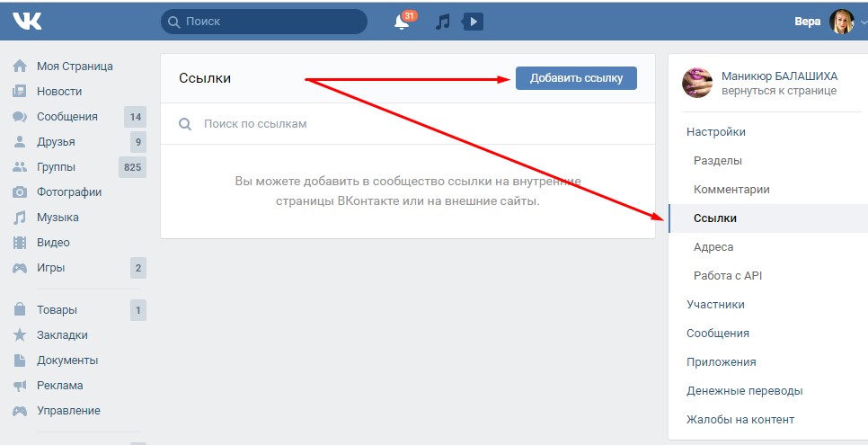Open the music note icon in header
This screenshot has height=445, width=868.
click(442, 22)
